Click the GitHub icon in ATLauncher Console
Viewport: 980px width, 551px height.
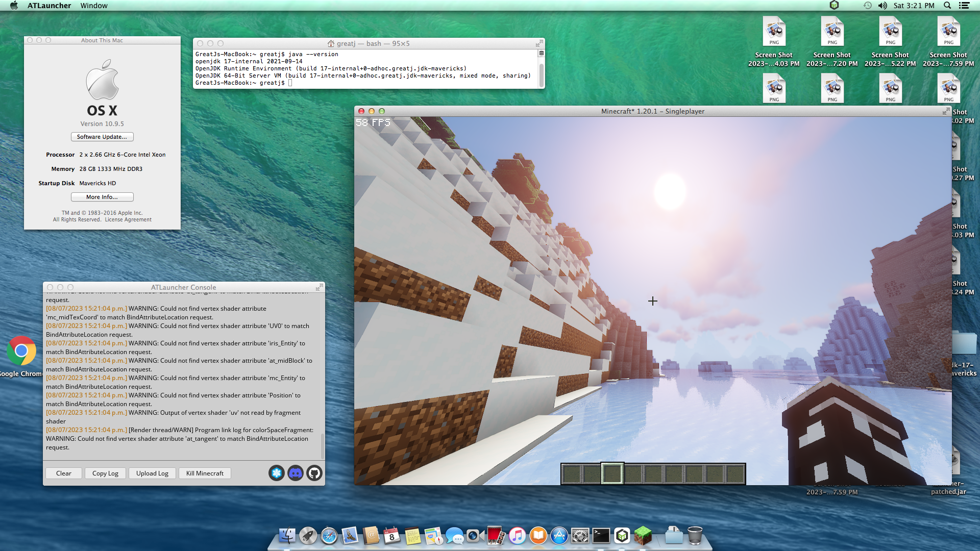coord(314,473)
